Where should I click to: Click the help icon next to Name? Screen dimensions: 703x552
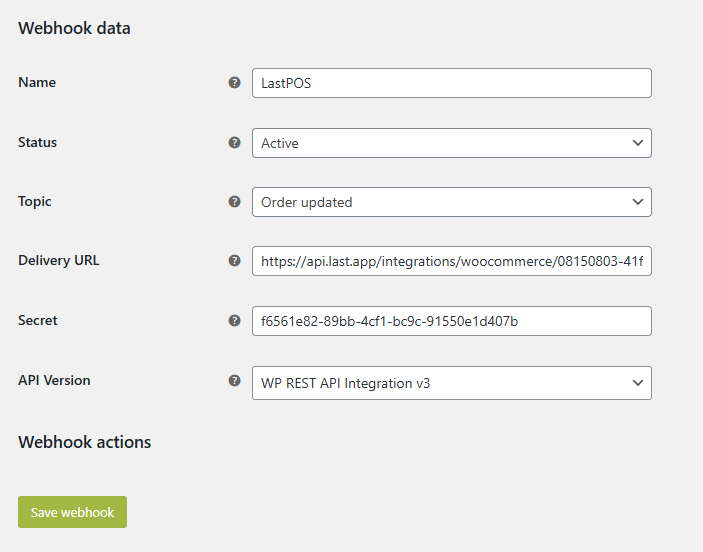coord(234,83)
